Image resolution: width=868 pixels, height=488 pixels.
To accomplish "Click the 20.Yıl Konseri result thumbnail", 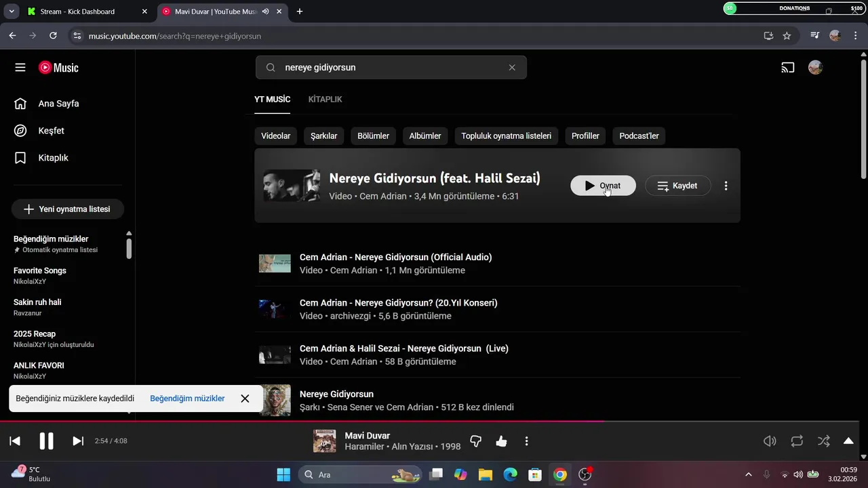I will coord(275,309).
